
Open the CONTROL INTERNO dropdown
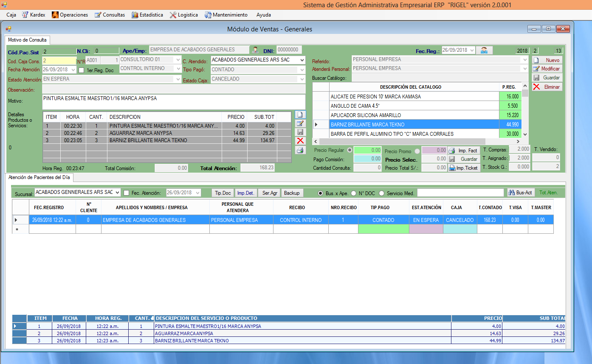178,68
